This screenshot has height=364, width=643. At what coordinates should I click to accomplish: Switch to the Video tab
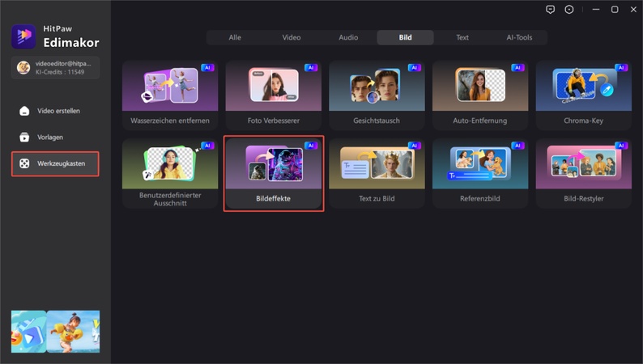tap(291, 37)
